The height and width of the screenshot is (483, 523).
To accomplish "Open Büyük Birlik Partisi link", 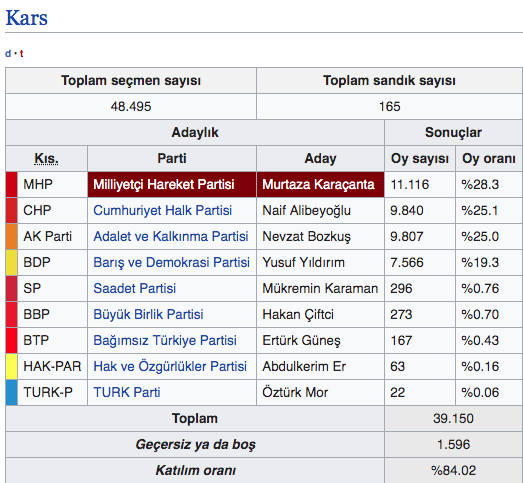I will (148, 315).
